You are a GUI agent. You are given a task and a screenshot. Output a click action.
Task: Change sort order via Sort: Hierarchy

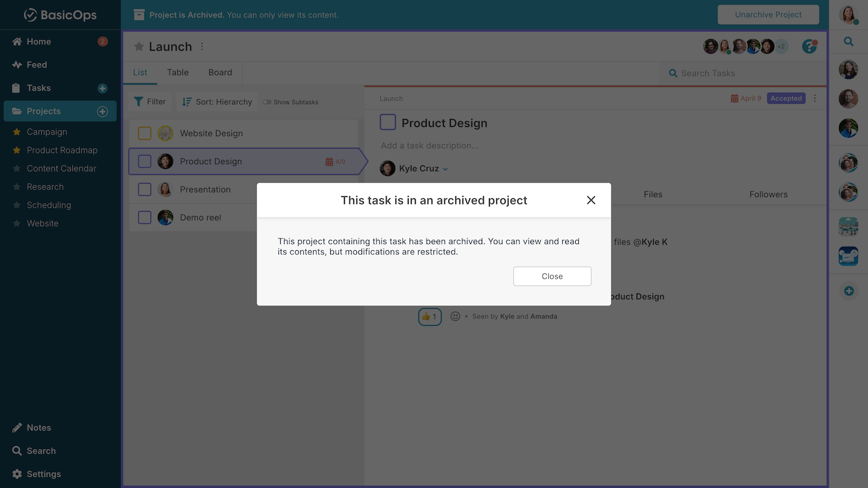[x=217, y=101]
